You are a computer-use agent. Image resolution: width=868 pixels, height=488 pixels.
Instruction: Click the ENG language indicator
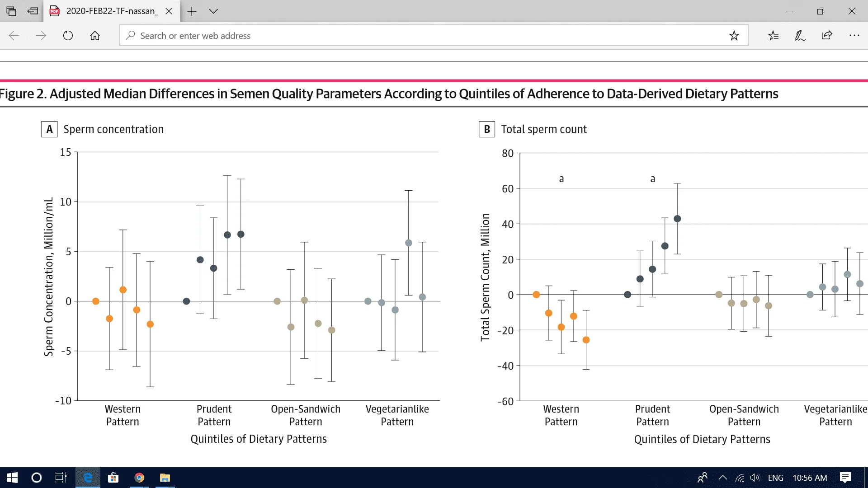click(775, 478)
